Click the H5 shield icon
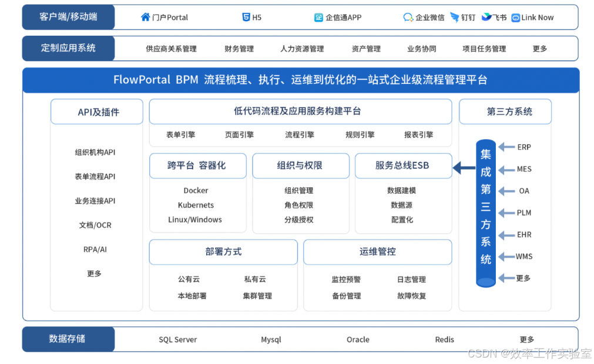 [x=246, y=17]
